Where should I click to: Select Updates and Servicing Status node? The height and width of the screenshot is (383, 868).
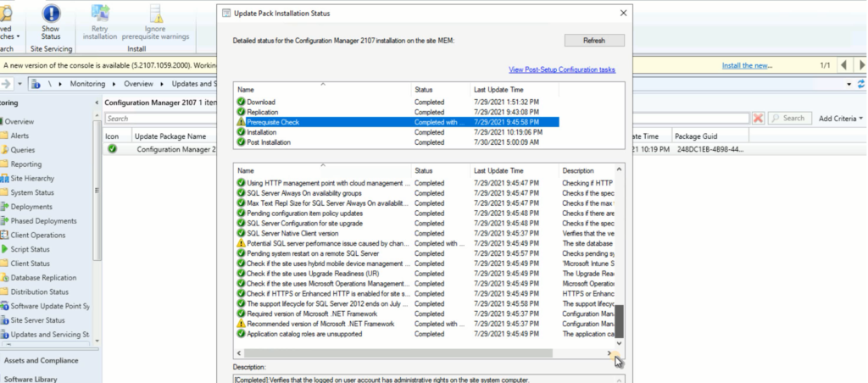pos(49,335)
